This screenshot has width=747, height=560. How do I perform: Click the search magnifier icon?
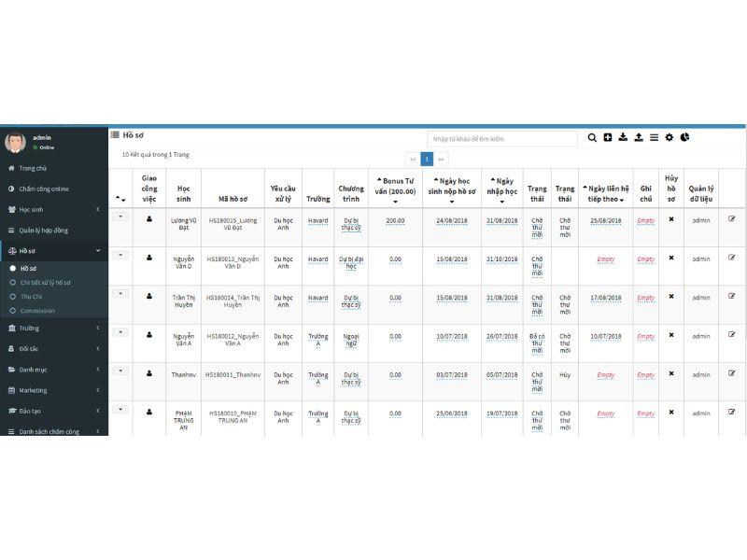click(x=592, y=137)
